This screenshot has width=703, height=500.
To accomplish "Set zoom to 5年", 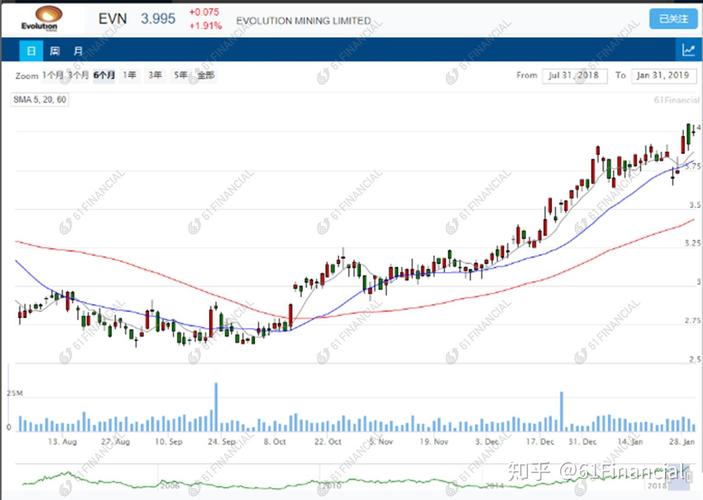I will (x=180, y=75).
